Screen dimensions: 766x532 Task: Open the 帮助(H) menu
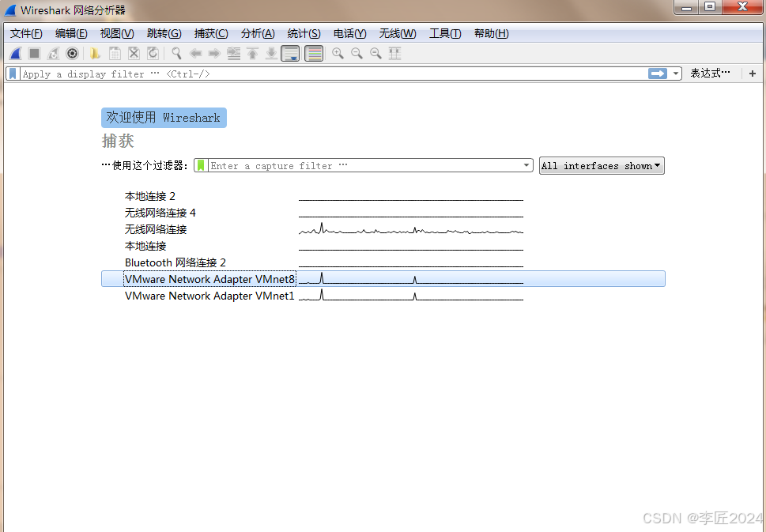point(492,33)
